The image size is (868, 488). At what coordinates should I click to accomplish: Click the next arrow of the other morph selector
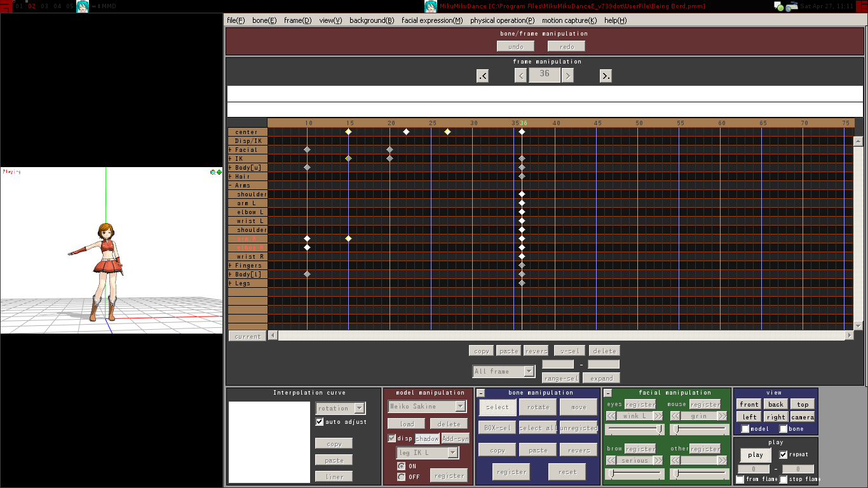[722, 461]
